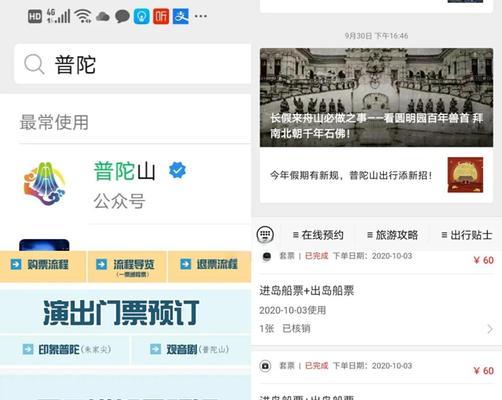Tap the 退票流程 button
502x400 pixels.
click(210, 267)
